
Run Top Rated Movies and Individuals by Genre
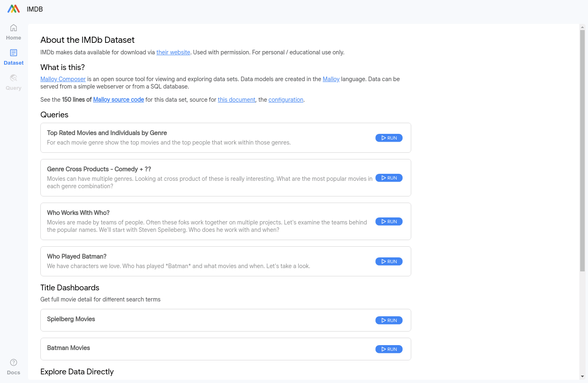click(x=389, y=138)
